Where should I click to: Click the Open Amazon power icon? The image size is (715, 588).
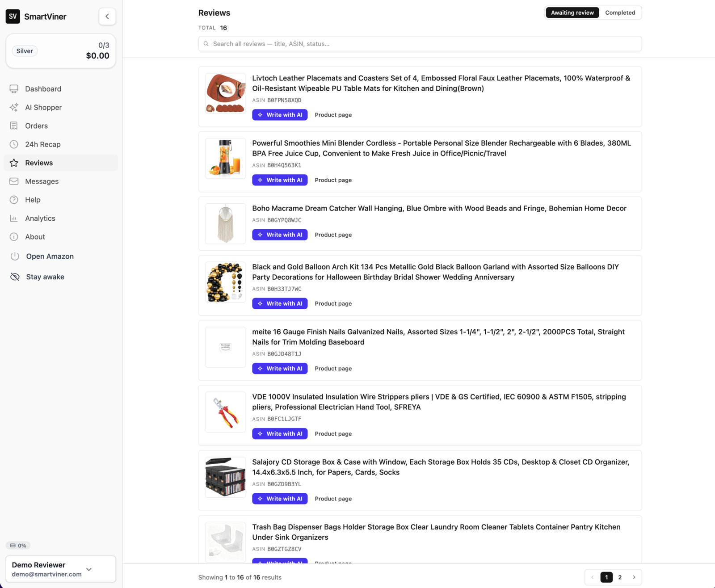point(15,256)
